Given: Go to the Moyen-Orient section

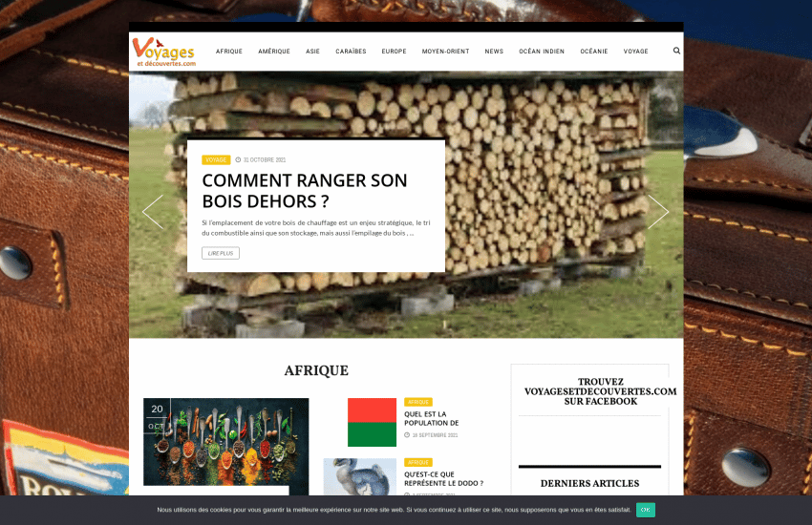Looking at the screenshot, I should [x=445, y=52].
